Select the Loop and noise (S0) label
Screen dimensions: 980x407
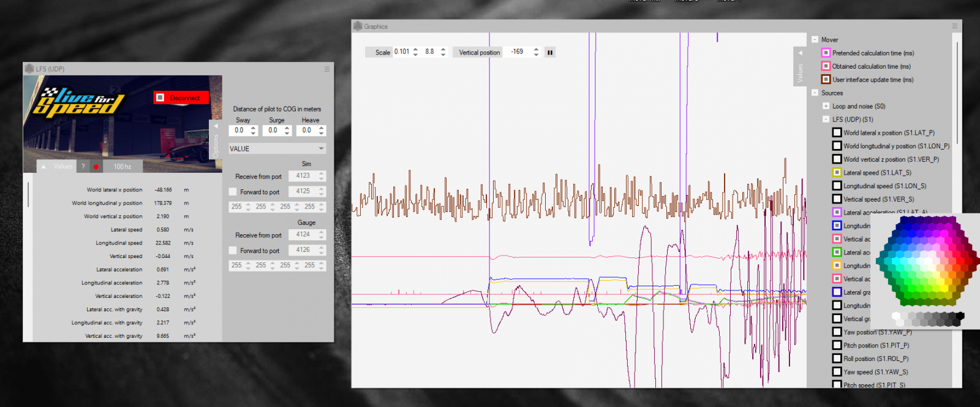tap(859, 107)
